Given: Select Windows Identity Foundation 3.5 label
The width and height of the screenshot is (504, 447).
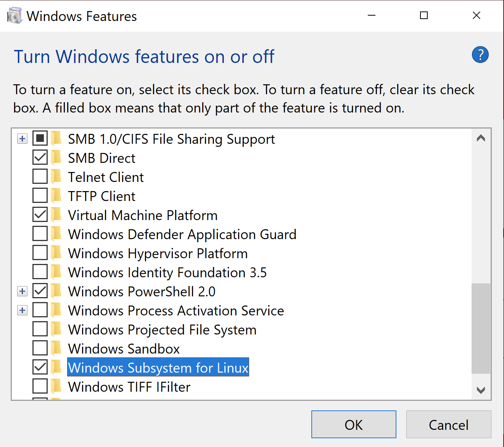Looking at the screenshot, I should pos(167,273).
